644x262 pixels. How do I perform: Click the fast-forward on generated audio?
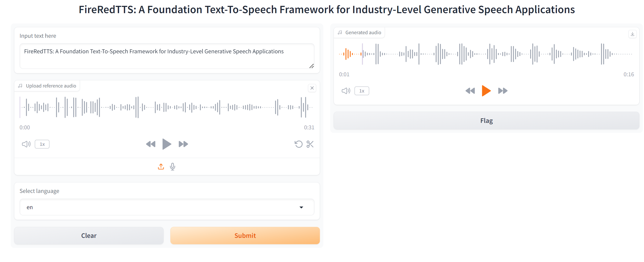point(502,91)
